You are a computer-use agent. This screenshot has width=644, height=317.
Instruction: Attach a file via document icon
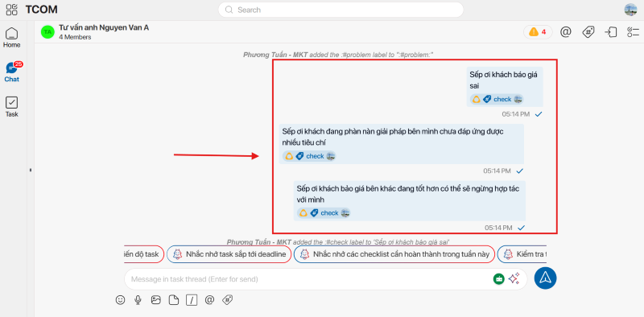click(x=174, y=300)
